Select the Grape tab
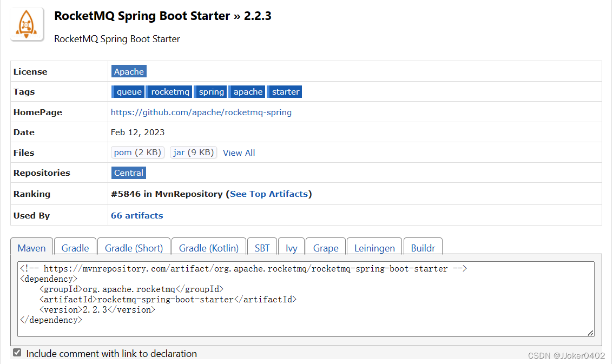Image resolution: width=613 pixels, height=364 pixels. (326, 248)
